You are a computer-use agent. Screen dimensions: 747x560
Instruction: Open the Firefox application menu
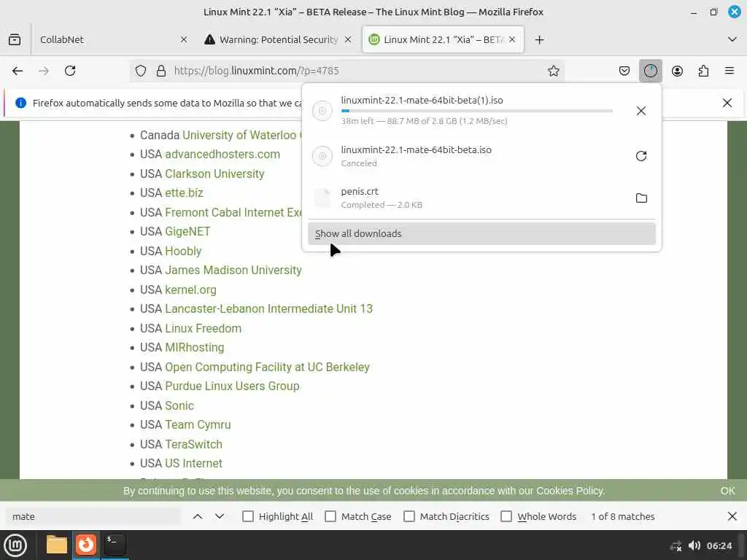pos(729,71)
